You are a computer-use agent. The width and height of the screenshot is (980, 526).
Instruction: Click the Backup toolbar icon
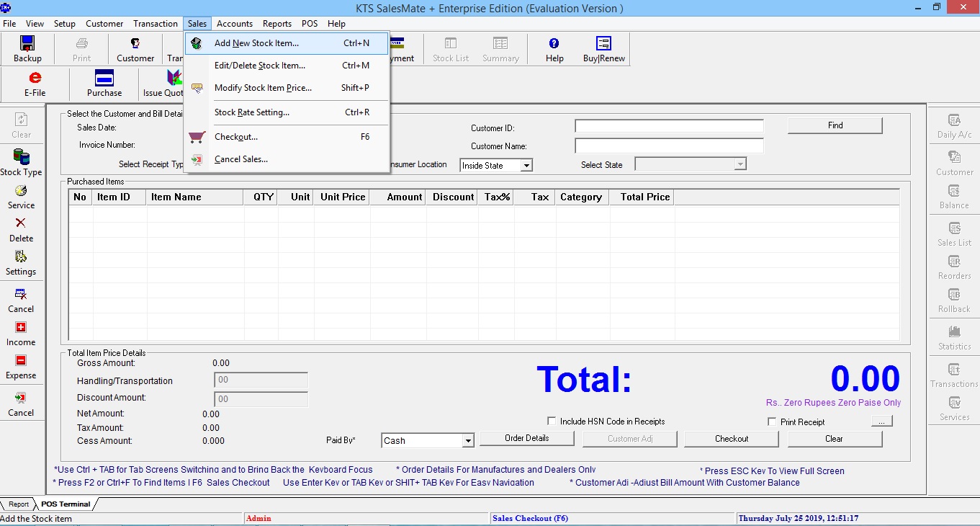point(27,43)
